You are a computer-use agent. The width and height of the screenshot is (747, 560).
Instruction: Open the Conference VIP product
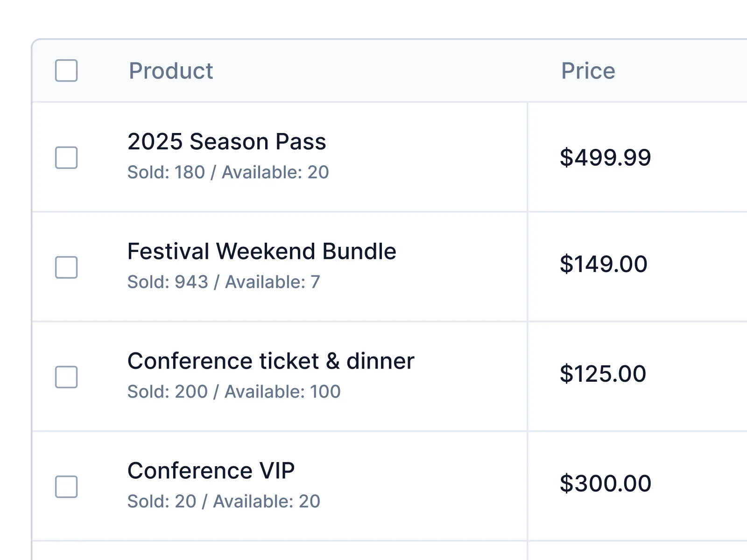pos(211,471)
